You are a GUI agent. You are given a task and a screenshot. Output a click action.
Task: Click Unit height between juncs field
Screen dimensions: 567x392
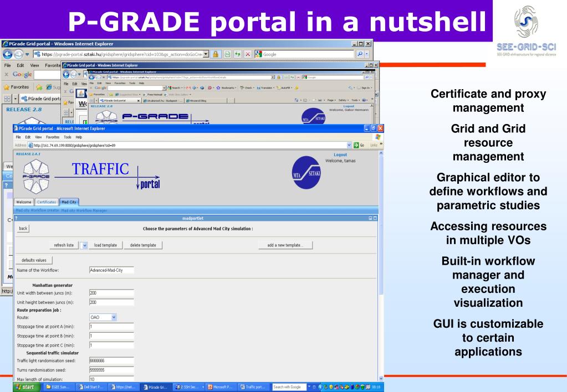[111, 302]
